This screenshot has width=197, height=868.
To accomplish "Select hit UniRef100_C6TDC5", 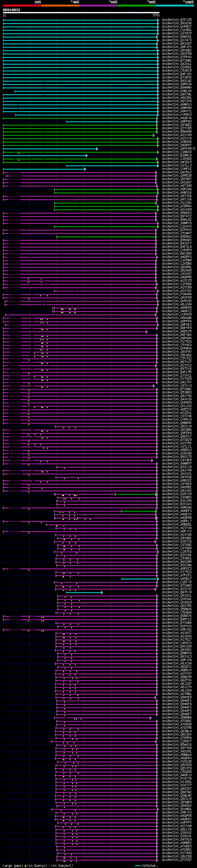I will [x=176, y=33].
